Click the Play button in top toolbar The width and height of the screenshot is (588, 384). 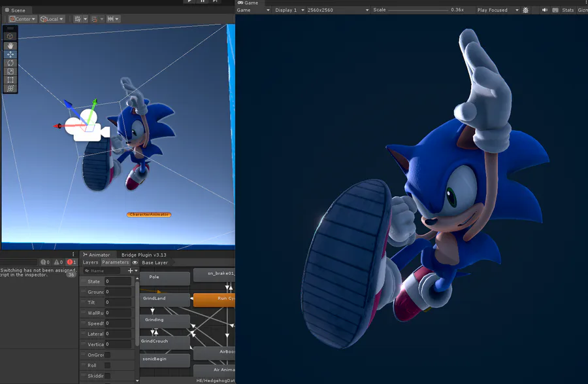click(x=189, y=1)
